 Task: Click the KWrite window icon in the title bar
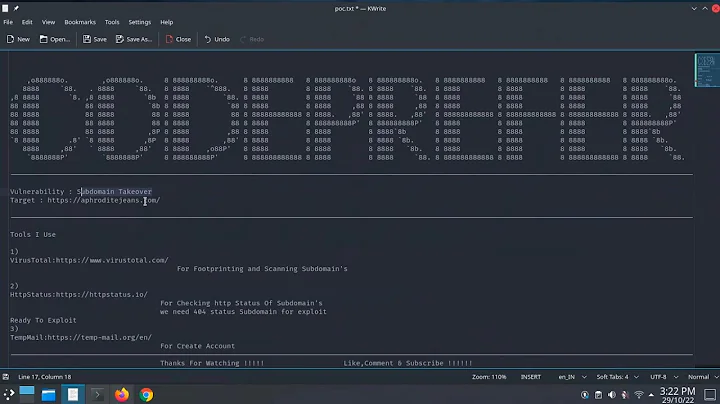tap(5, 8)
